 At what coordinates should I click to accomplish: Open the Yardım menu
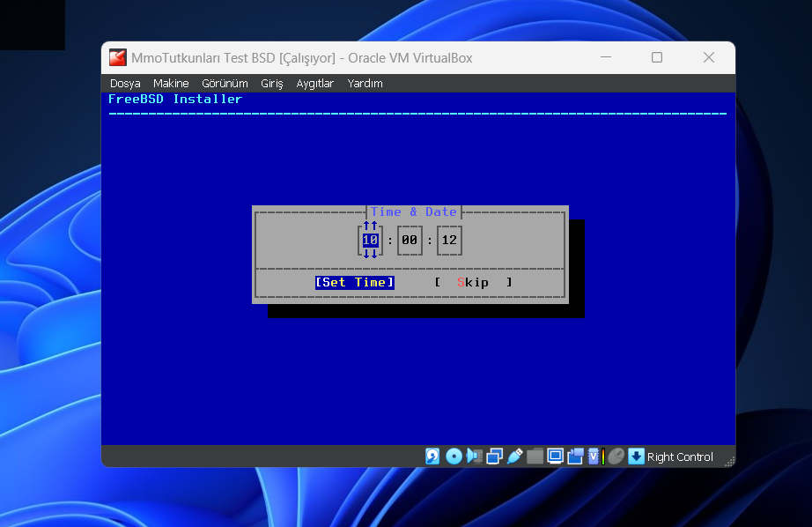pos(365,84)
